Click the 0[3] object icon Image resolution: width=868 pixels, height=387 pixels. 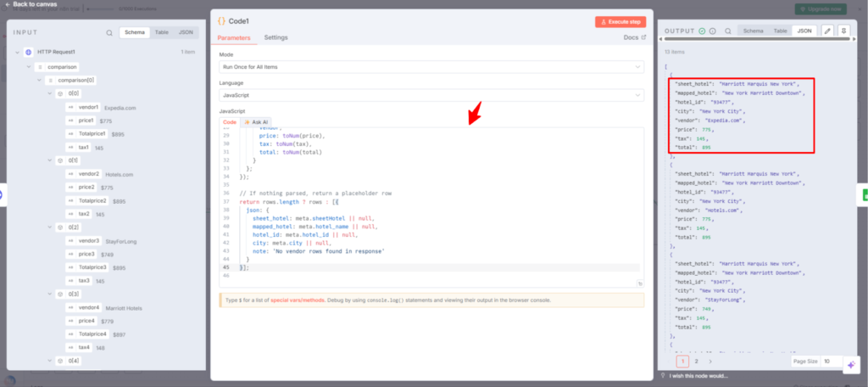click(60, 294)
